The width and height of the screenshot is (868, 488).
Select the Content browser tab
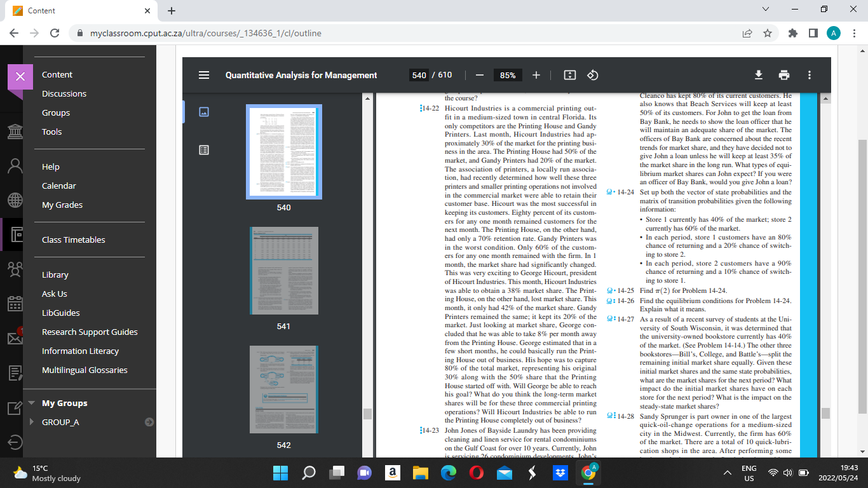tap(81, 11)
